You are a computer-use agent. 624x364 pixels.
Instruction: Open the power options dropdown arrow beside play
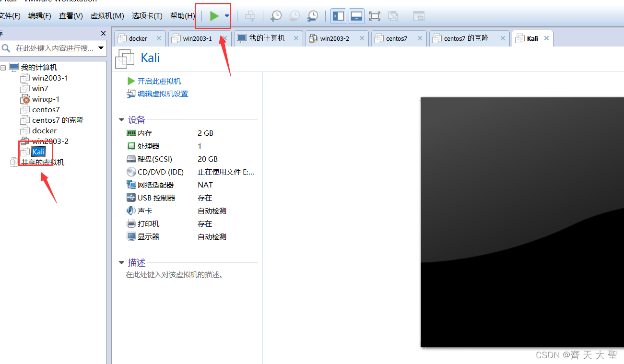pos(227,16)
